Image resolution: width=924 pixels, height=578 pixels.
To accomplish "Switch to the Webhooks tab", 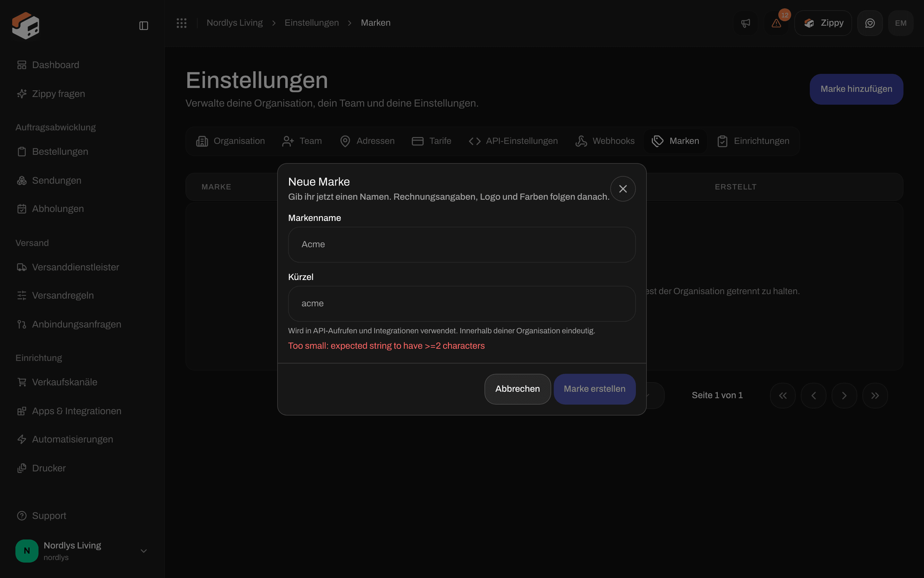I will (x=605, y=141).
